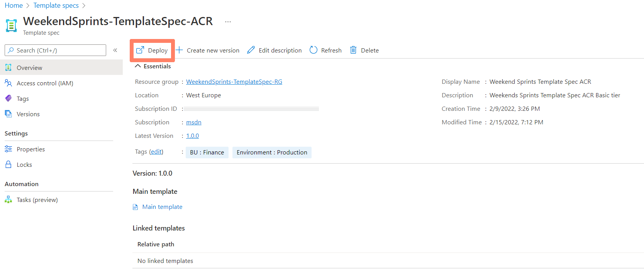Refresh the template spec page
This screenshot has height=278, width=644.
(x=325, y=50)
